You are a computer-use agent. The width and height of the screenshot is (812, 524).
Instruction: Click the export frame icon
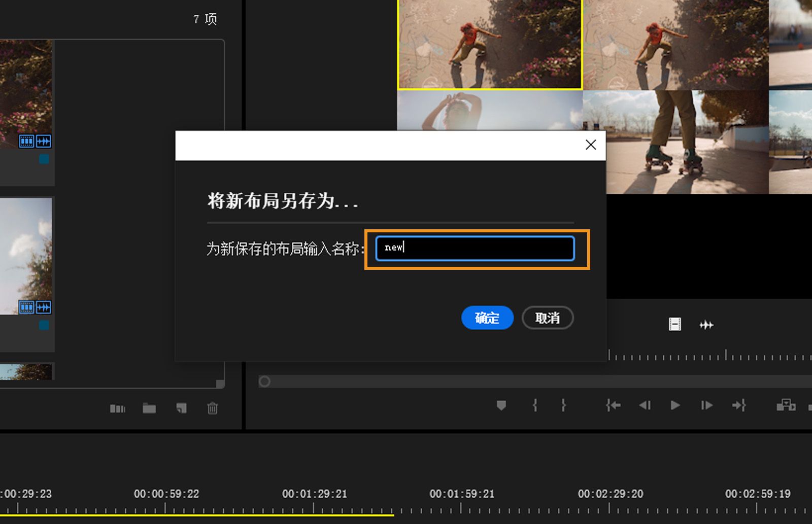pyautogui.click(x=786, y=405)
